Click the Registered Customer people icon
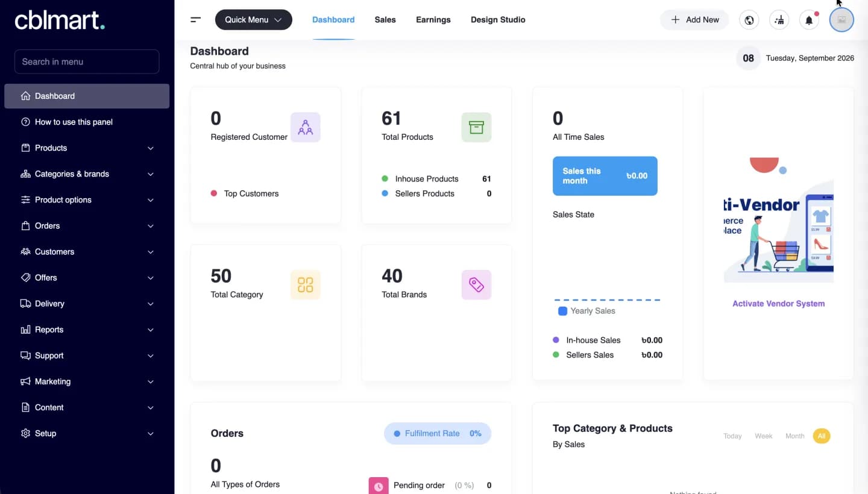Screen dimensions: 868x494 (306, 127)
